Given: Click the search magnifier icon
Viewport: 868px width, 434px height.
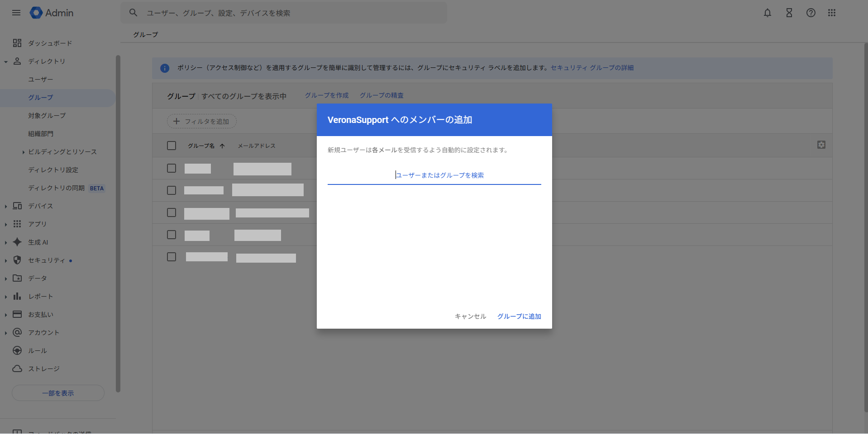Looking at the screenshot, I should pos(133,13).
